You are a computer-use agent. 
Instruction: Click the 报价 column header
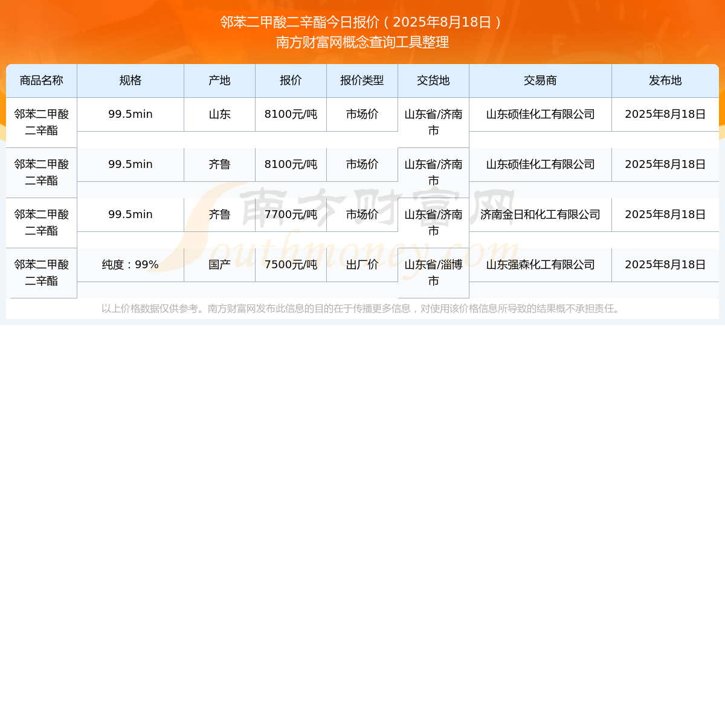291,80
